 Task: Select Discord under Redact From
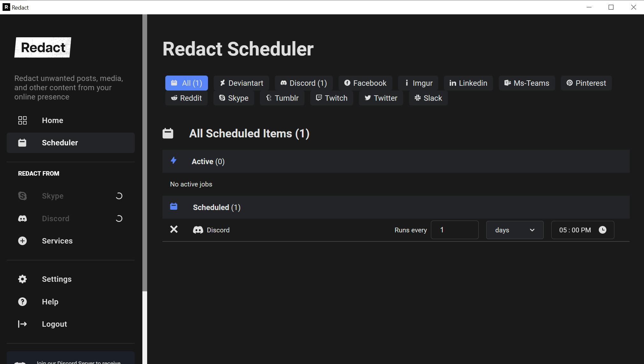click(x=71, y=219)
